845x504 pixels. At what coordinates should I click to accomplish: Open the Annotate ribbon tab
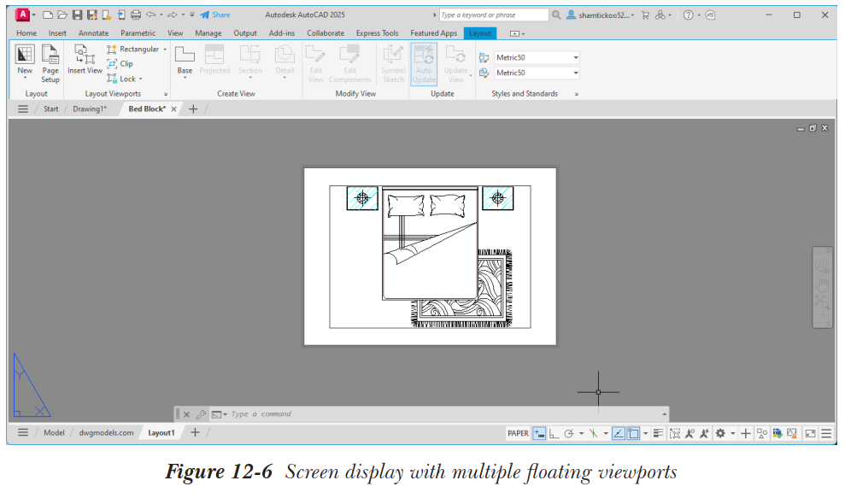click(x=93, y=33)
